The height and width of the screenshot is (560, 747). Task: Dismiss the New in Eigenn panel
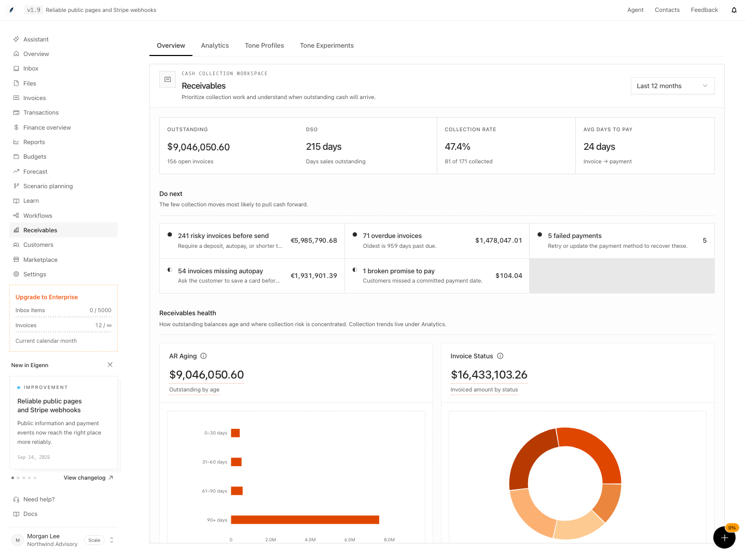pos(110,365)
